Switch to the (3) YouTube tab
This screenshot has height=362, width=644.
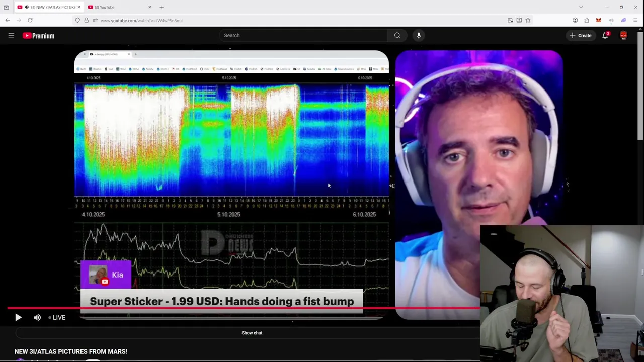coord(119,7)
